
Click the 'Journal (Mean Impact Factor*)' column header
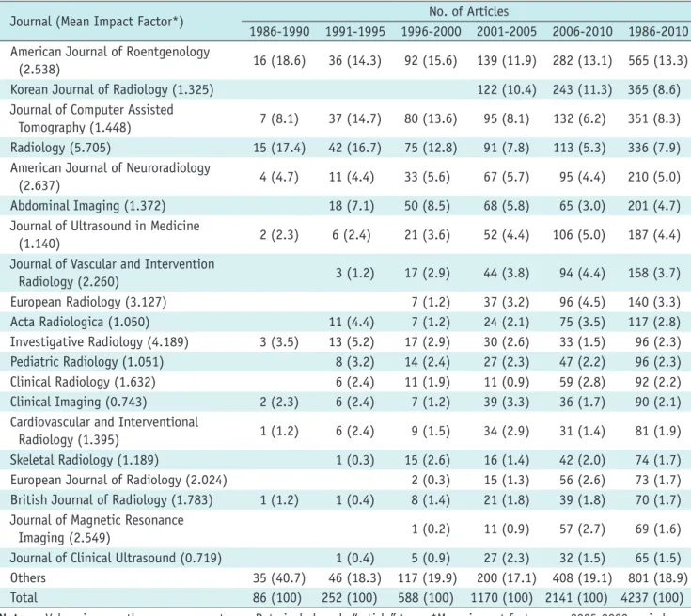click(x=97, y=22)
